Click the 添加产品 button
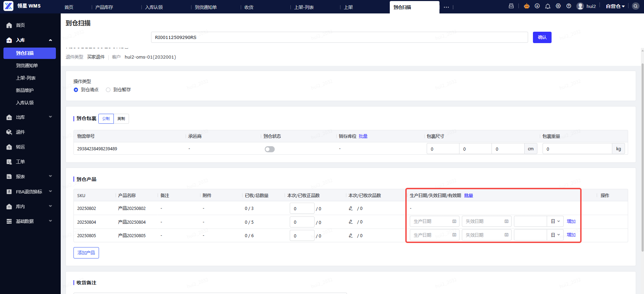Image resolution: width=644 pixels, height=294 pixels. click(x=86, y=253)
